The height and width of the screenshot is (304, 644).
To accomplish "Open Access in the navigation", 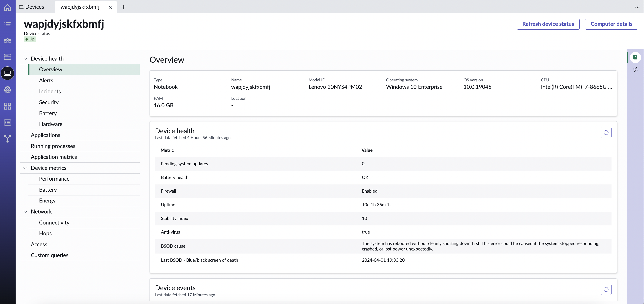I will pos(80,244).
